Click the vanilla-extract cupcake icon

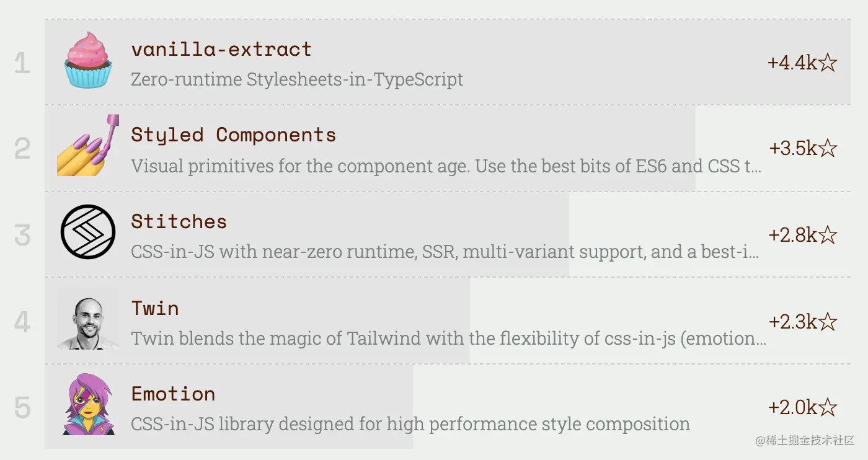coord(88,60)
